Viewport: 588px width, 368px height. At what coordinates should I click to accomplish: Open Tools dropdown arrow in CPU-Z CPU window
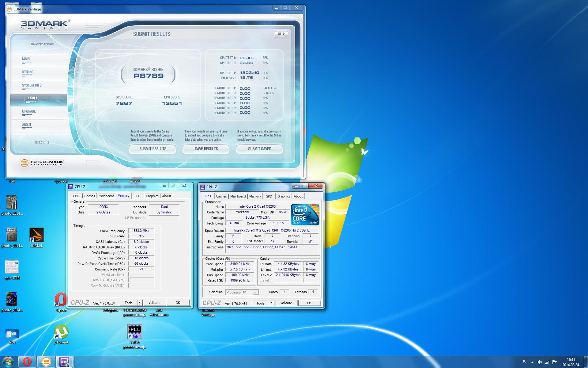pyautogui.click(x=271, y=303)
